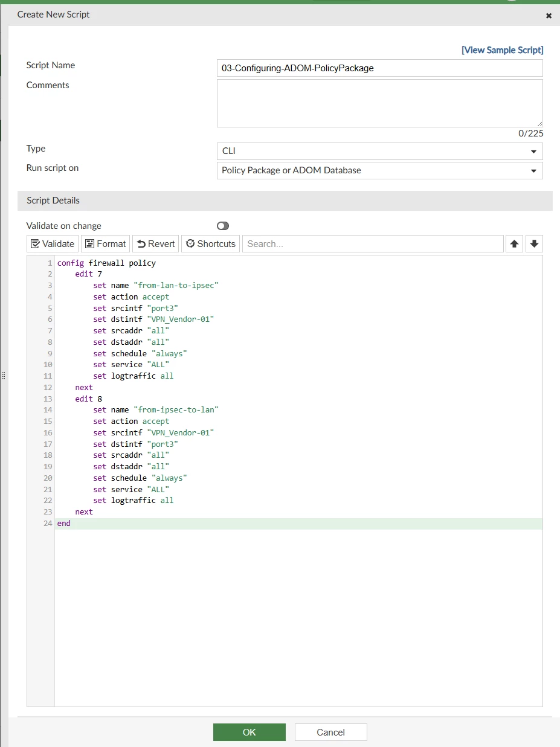The width and height of the screenshot is (560, 747).
Task: Click 'set dstintf "port3"' on line 17
Action: tap(135, 444)
